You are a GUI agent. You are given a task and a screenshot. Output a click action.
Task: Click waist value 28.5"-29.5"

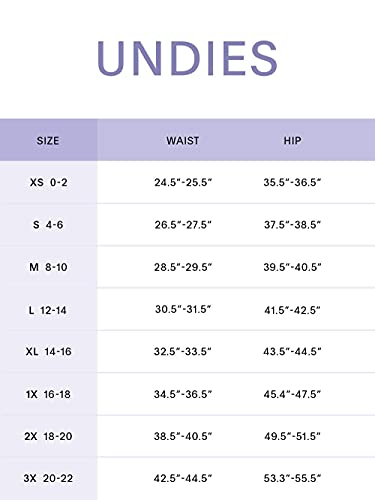183,267
